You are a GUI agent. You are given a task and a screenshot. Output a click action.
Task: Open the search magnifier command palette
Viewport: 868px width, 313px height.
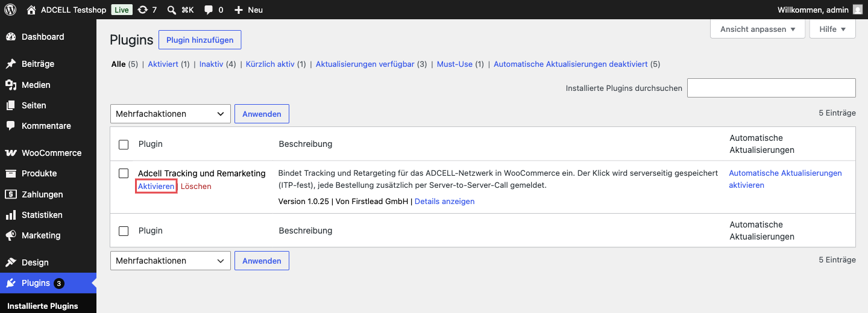[172, 10]
